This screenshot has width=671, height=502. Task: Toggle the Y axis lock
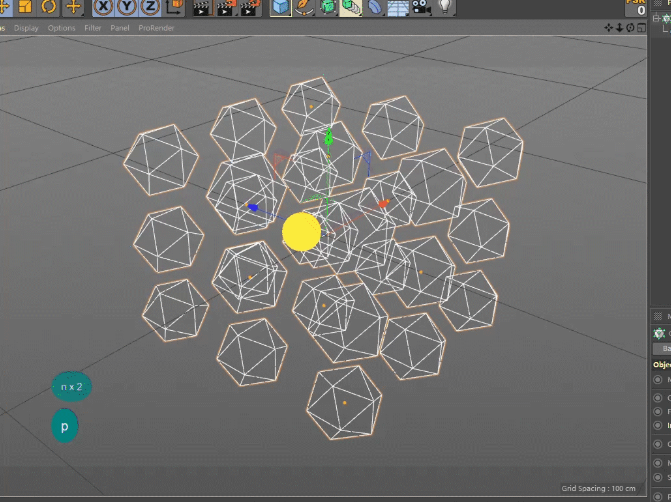127,7
